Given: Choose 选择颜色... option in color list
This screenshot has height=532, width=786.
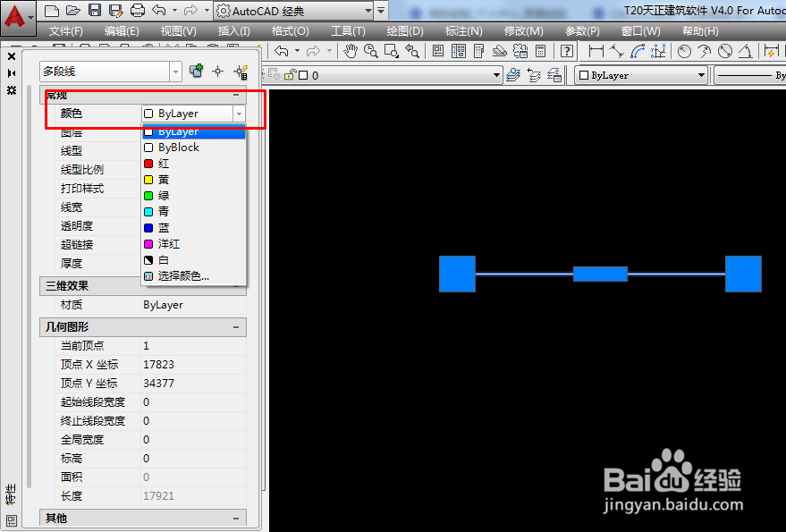Looking at the screenshot, I should coord(193,275).
